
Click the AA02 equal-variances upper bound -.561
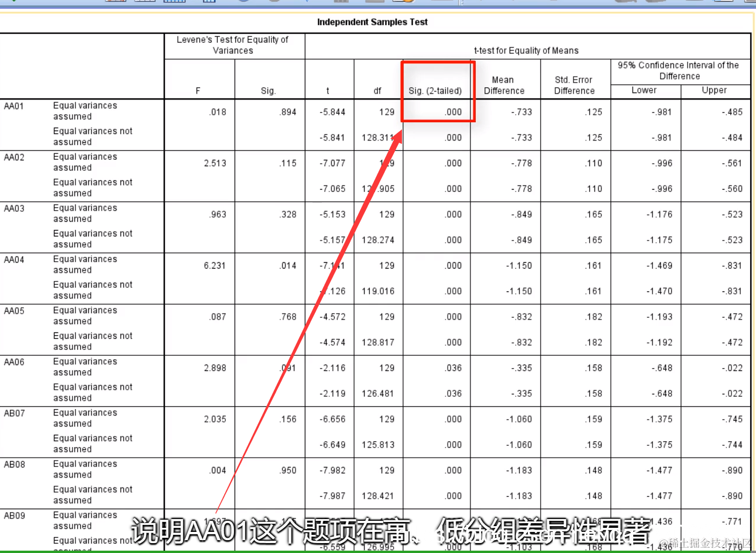[732, 163]
